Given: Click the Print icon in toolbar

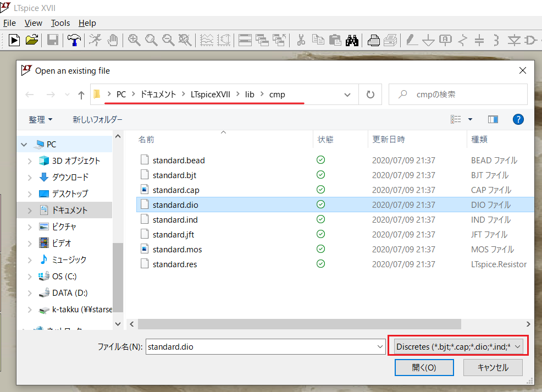Looking at the screenshot, I should point(374,40).
